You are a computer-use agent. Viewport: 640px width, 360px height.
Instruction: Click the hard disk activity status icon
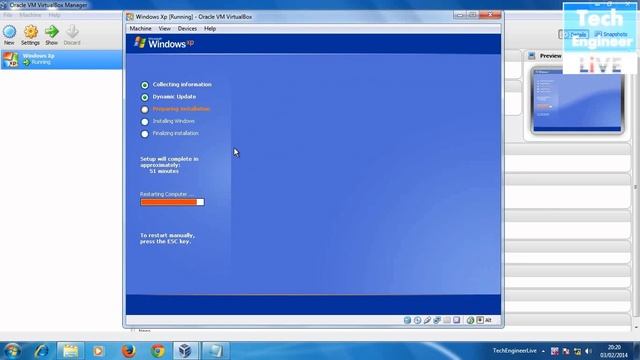coord(407,320)
